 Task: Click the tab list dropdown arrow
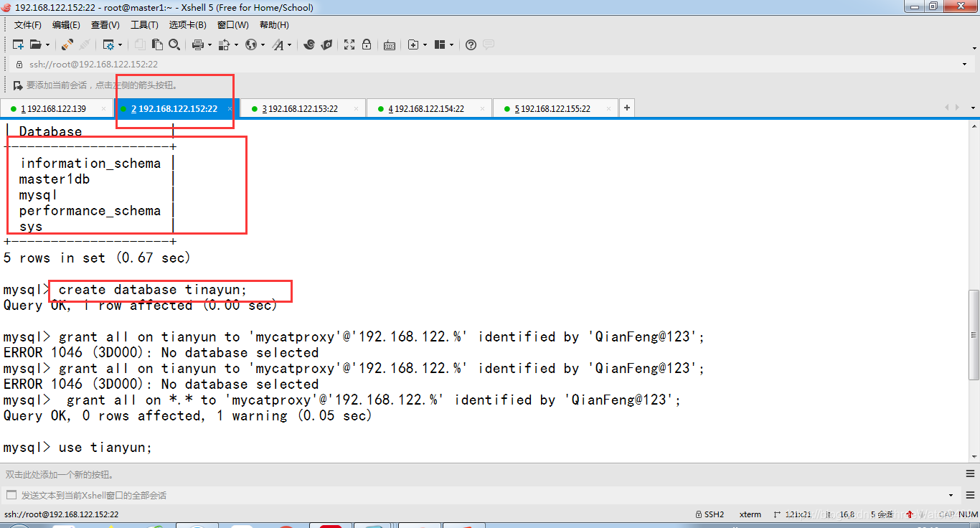[974, 108]
